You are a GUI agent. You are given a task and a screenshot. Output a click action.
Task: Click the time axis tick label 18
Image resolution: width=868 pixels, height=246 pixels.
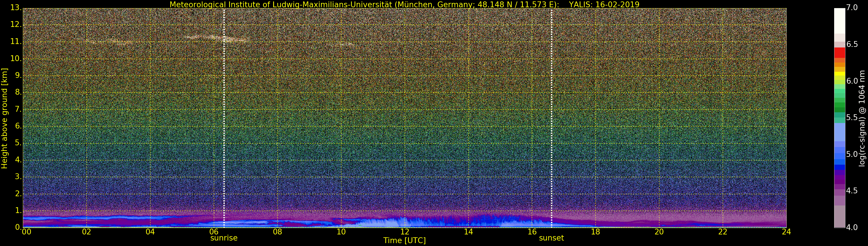point(596,232)
